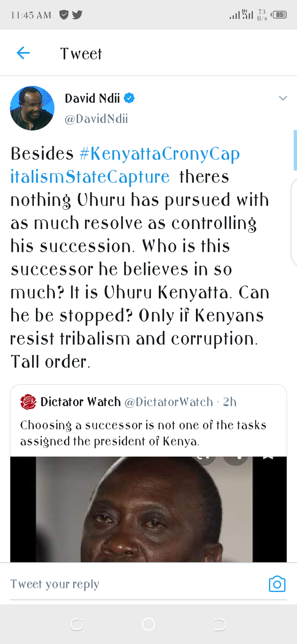The height and width of the screenshot is (644, 297).
Task: Tap David Ndii's profile picture
Action: [32, 108]
